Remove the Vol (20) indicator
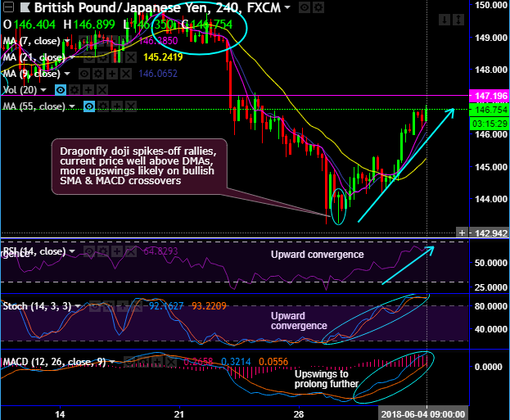510x420 pixels. 102,90
